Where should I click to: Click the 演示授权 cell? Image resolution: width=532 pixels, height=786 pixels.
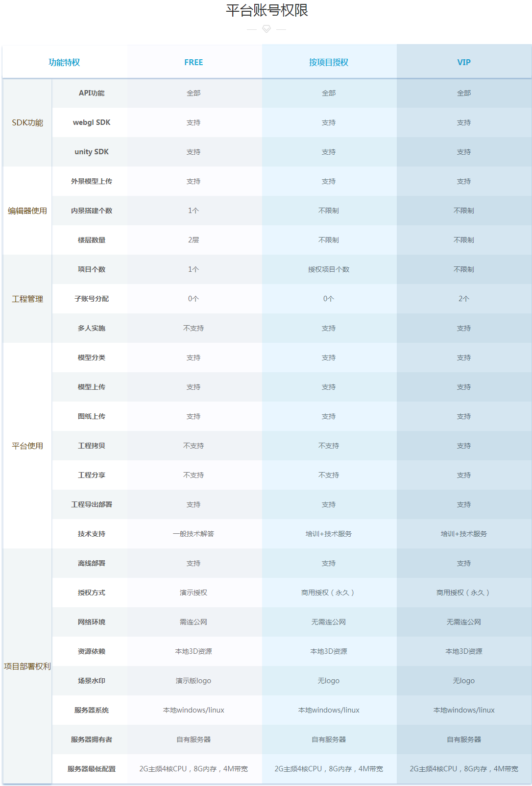click(193, 593)
